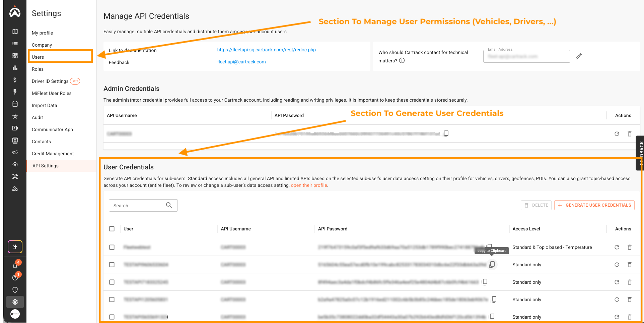Click the Reports bar-chart icon
Viewport: 644px width, 323px height.
[15, 68]
